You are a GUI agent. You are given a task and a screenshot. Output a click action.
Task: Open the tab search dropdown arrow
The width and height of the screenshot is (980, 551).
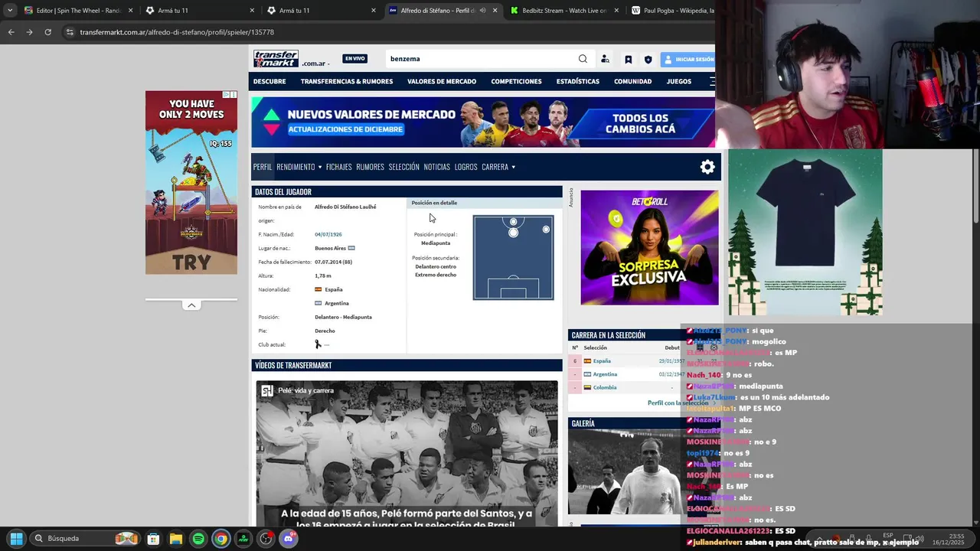coord(9,11)
